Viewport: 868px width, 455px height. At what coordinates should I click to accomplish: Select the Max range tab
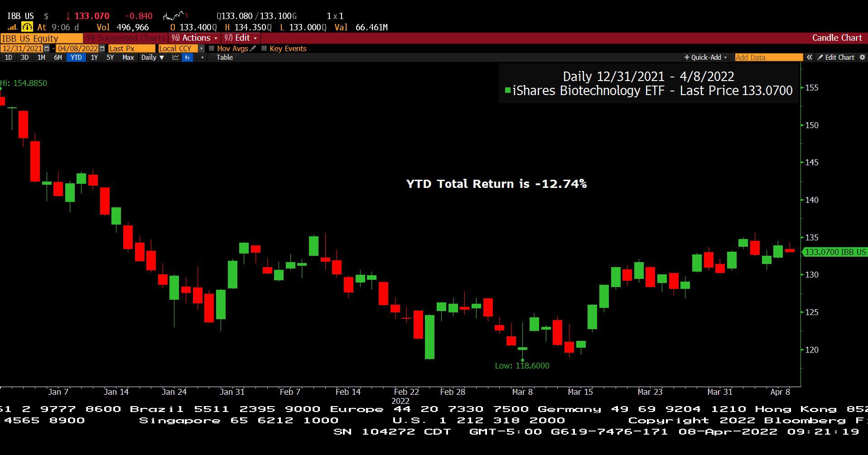pyautogui.click(x=128, y=57)
